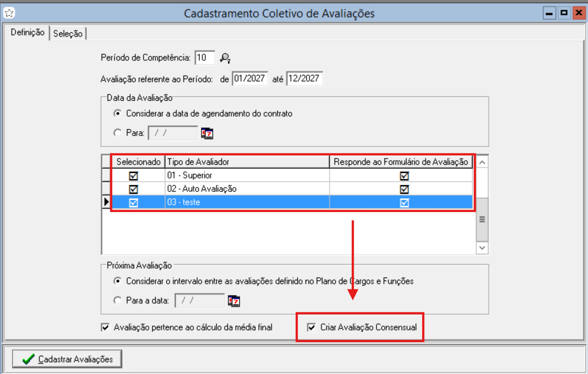Open calendar picker next to Para date field
588x374 pixels.
click(x=206, y=133)
